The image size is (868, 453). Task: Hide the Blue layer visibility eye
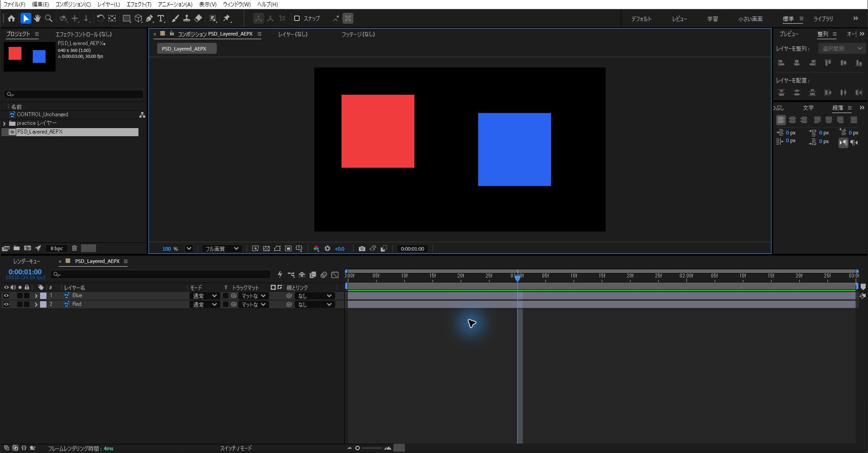(x=6, y=296)
